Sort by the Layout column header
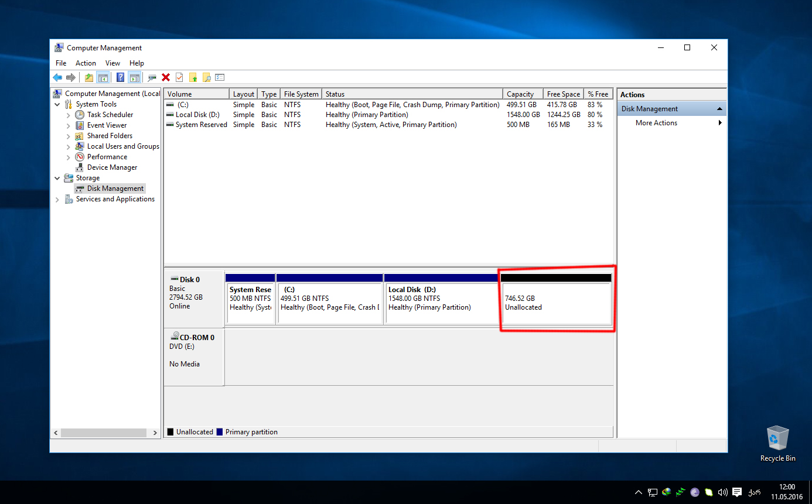The height and width of the screenshot is (504, 812). pyautogui.click(x=244, y=94)
